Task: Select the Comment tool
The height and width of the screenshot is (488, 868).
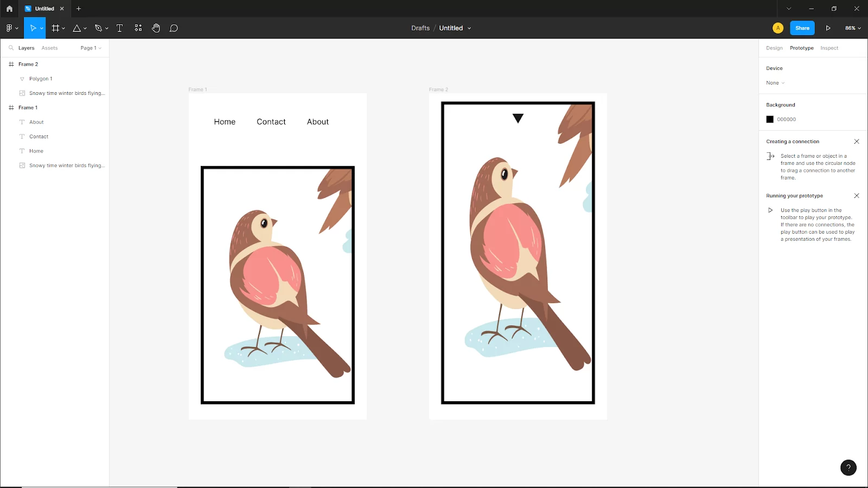Action: (x=174, y=28)
